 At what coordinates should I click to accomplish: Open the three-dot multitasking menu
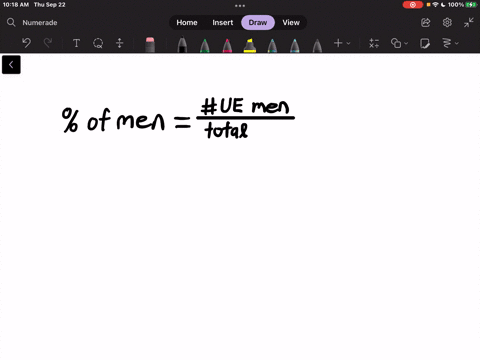[x=240, y=5]
